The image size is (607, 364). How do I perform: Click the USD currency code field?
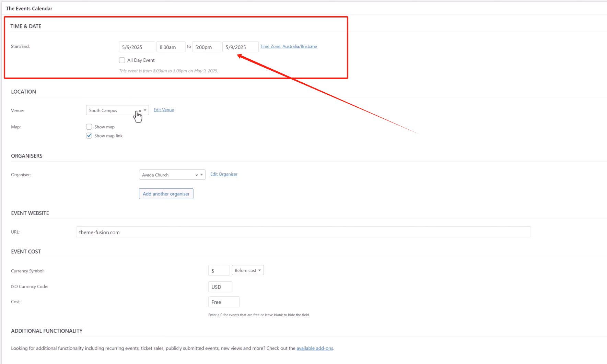[x=220, y=286]
